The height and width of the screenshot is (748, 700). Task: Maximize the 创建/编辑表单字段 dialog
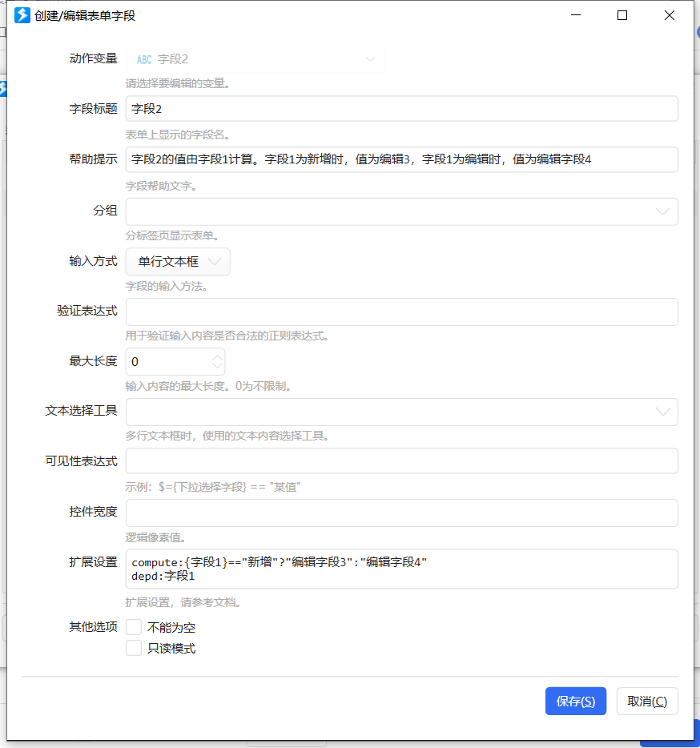622,15
